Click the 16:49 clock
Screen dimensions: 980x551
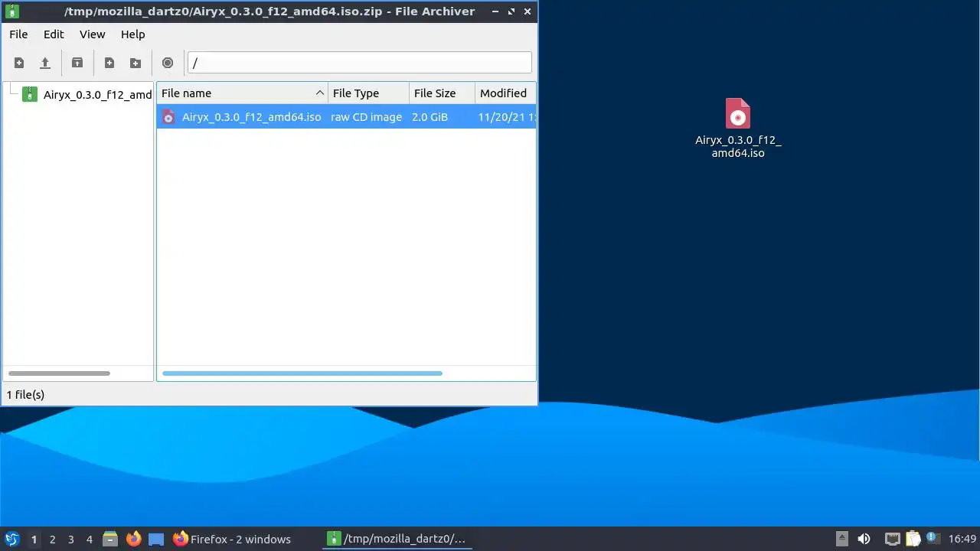962,540
